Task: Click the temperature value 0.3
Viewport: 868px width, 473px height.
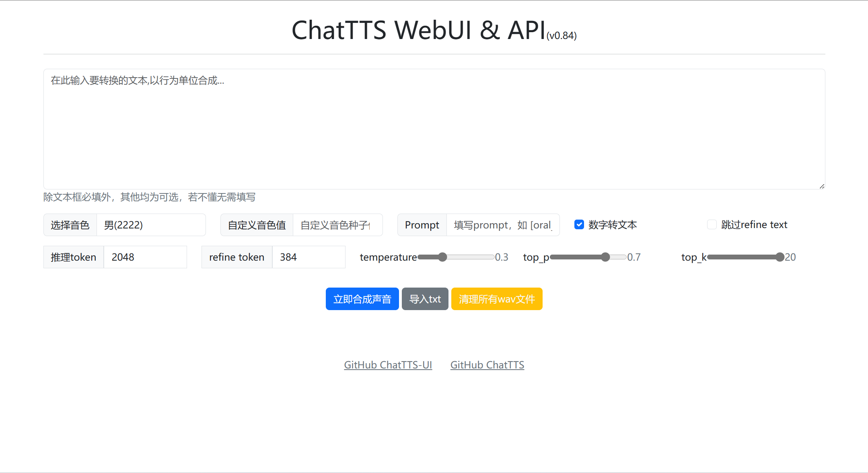Action: click(502, 257)
